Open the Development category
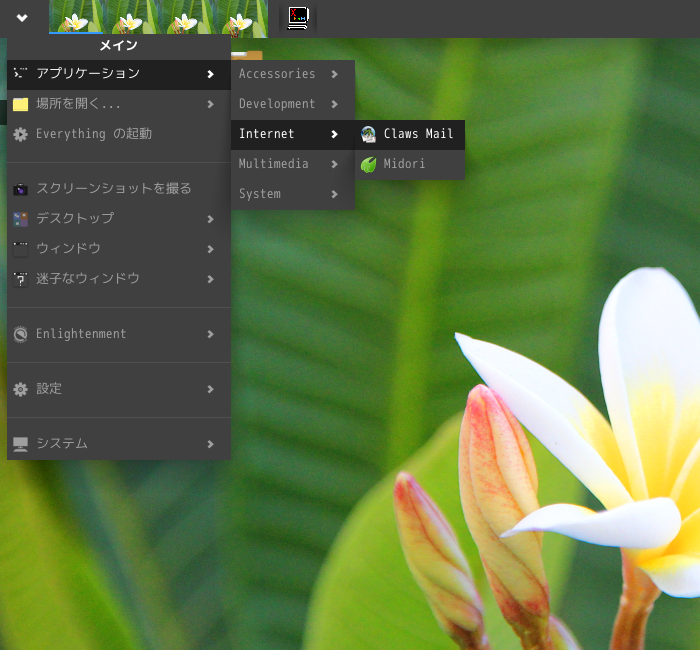The width and height of the screenshot is (700, 650). click(293, 104)
